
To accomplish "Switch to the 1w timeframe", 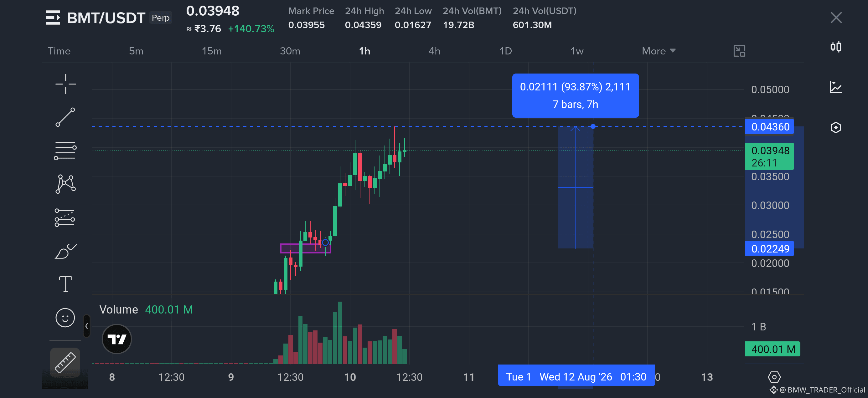I will point(577,51).
